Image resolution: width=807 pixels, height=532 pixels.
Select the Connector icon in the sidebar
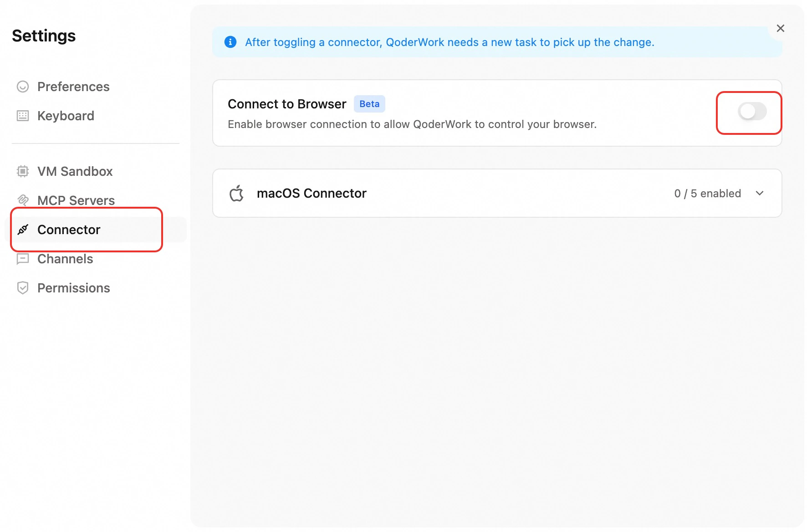[22, 230]
